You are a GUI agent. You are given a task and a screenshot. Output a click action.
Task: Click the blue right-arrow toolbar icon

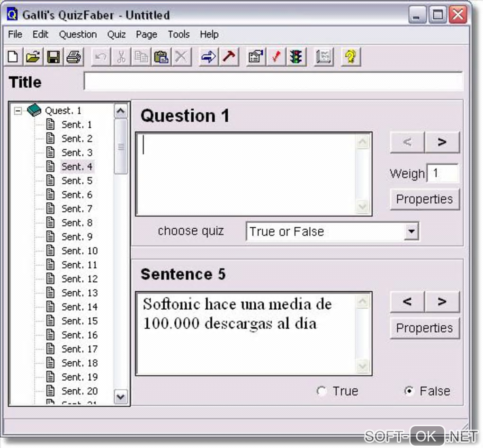208,57
